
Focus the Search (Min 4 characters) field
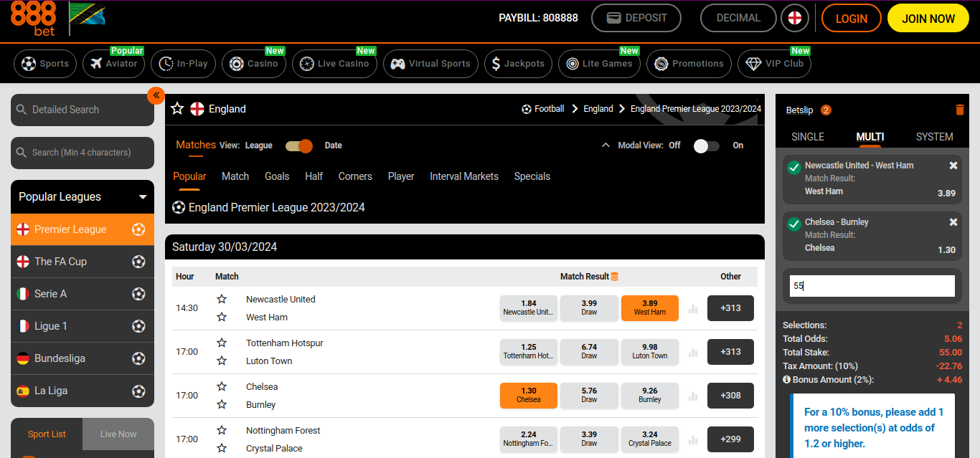(83, 153)
